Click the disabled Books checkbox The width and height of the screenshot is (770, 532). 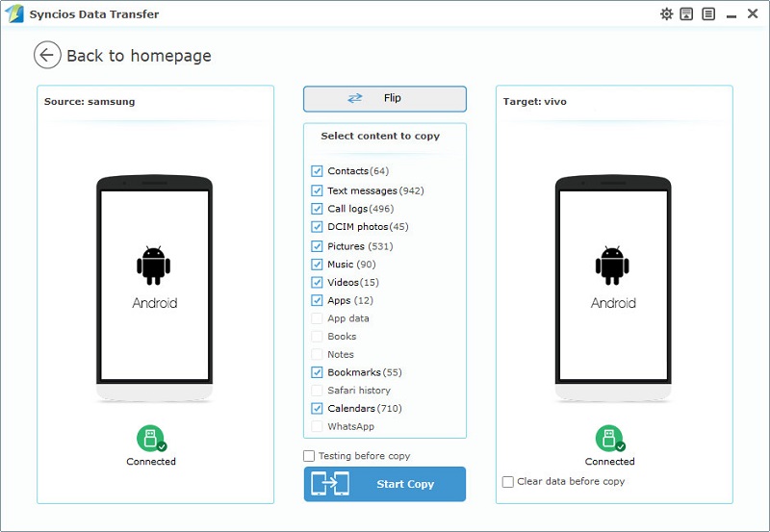point(317,337)
